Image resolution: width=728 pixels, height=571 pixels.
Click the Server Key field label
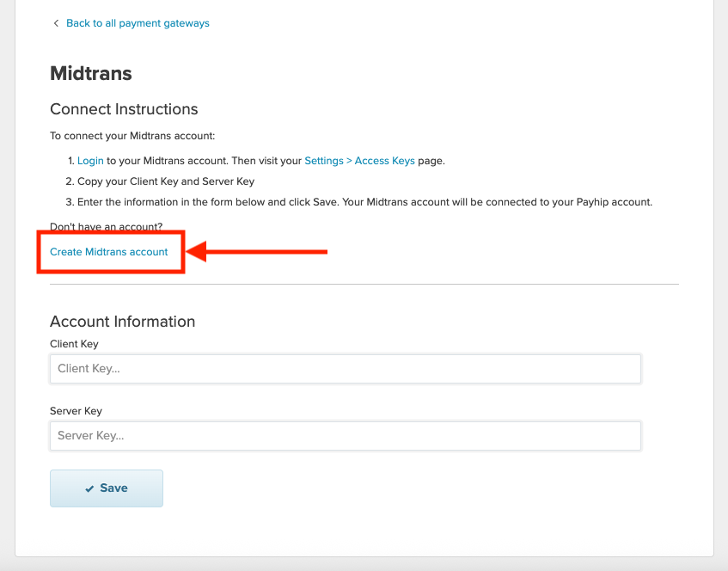pyautogui.click(x=76, y=411)
